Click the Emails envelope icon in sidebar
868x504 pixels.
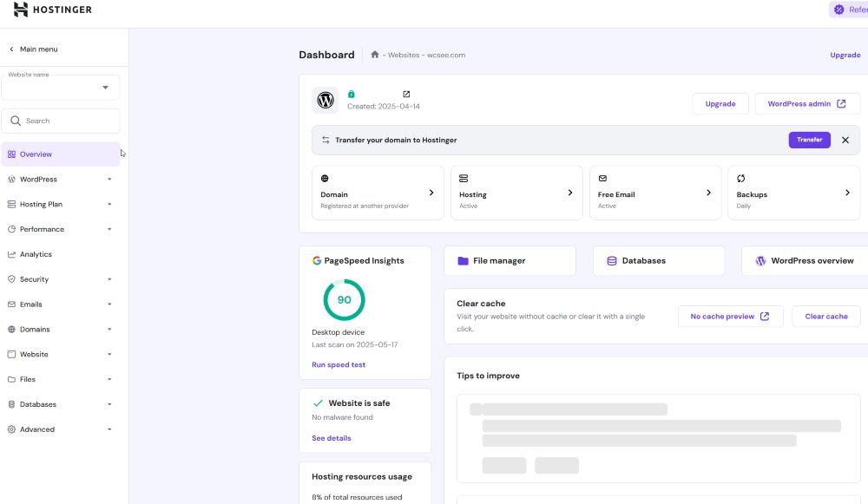pyautogui.click(x=11, y=304)
